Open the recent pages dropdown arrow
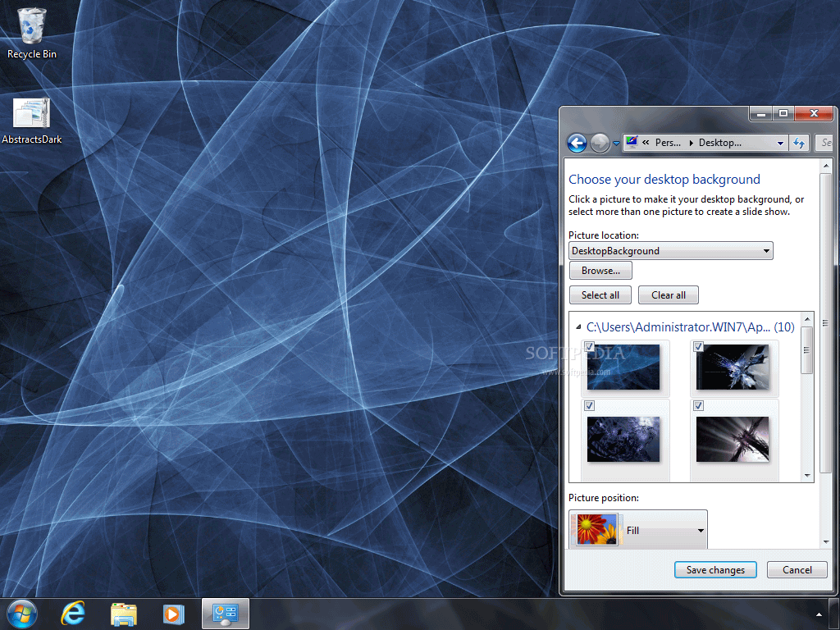 [x=616, y=143]
